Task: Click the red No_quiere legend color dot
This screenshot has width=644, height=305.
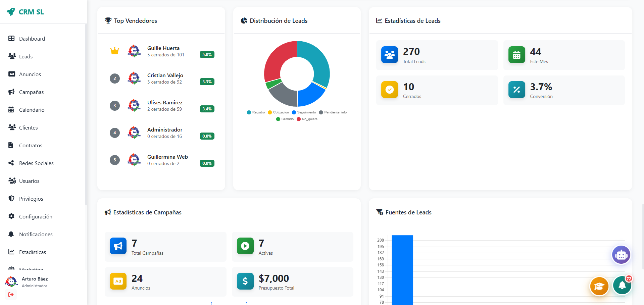Action: [299, 119]
